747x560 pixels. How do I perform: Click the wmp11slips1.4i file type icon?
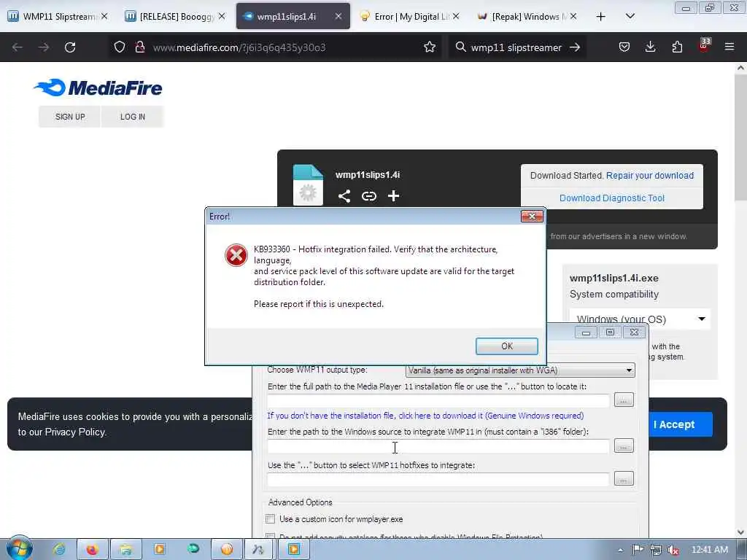click(308, 185)
